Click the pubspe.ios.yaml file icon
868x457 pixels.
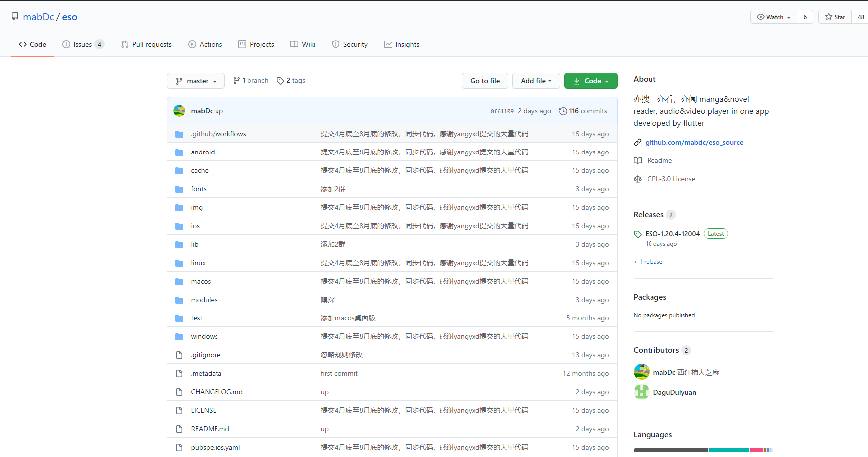click(179, 447)
